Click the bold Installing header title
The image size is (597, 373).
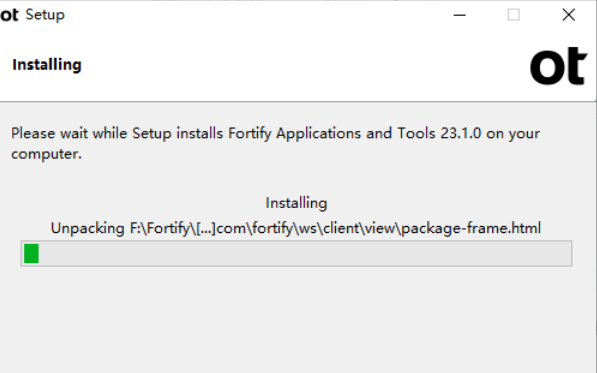pos(47,65)
